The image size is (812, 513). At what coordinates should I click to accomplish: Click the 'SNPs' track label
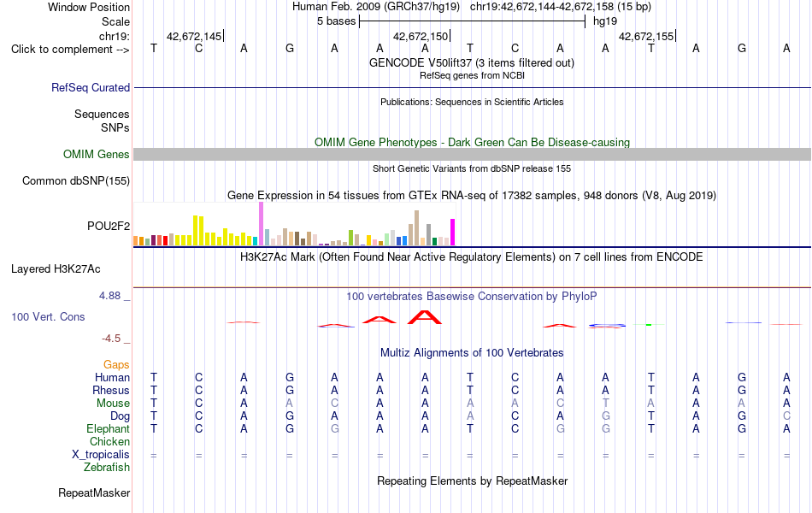[115, 127]
